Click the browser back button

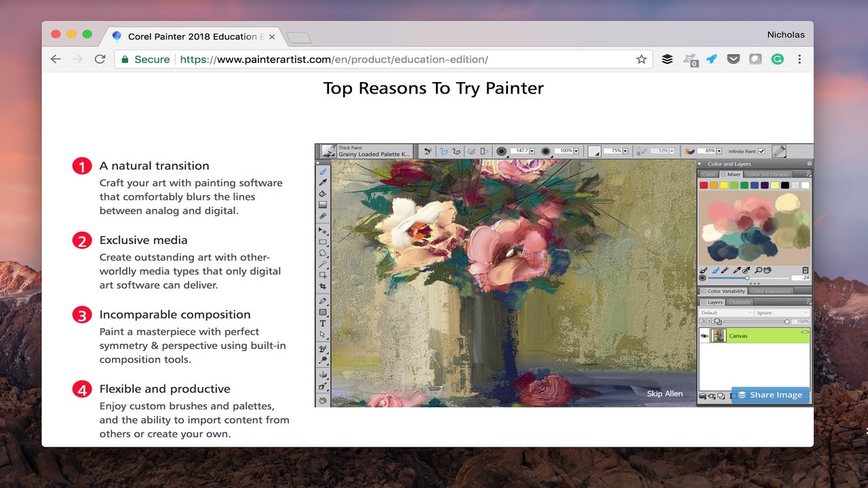tap(56, 59)
